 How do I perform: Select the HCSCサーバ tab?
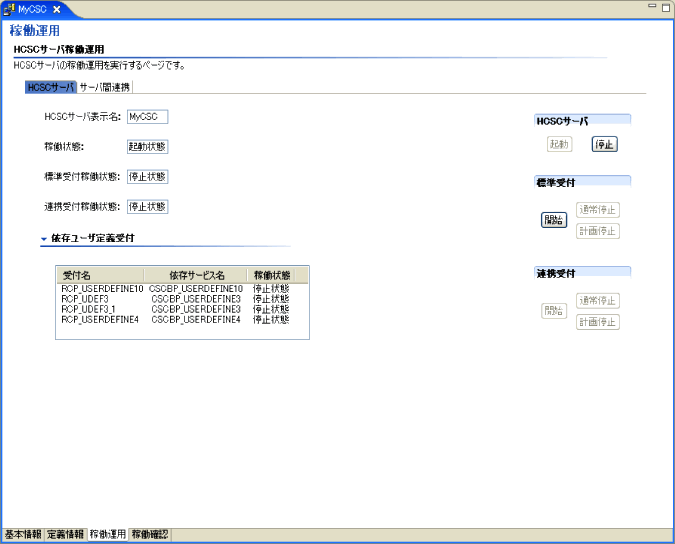(51, 87)
